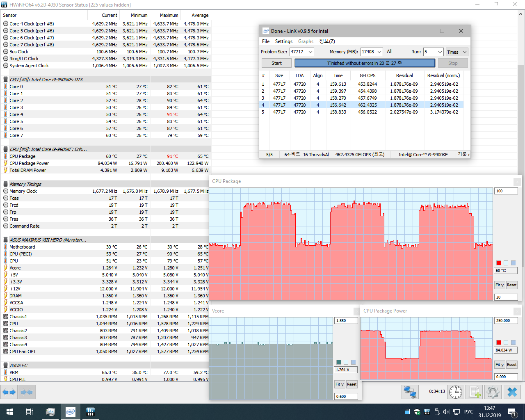Click the Residual (norm.) column header in LinX

[443, 75]
